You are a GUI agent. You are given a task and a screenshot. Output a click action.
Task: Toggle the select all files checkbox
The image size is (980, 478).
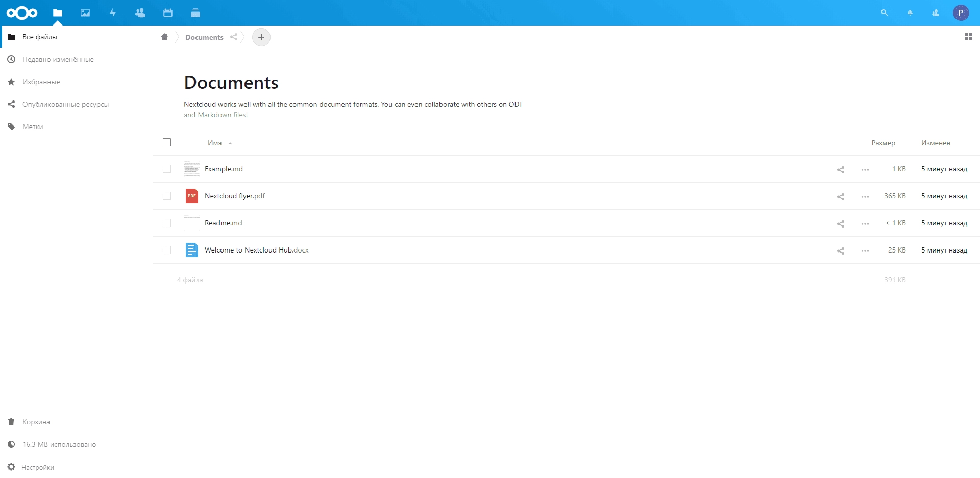pos(167,142)
